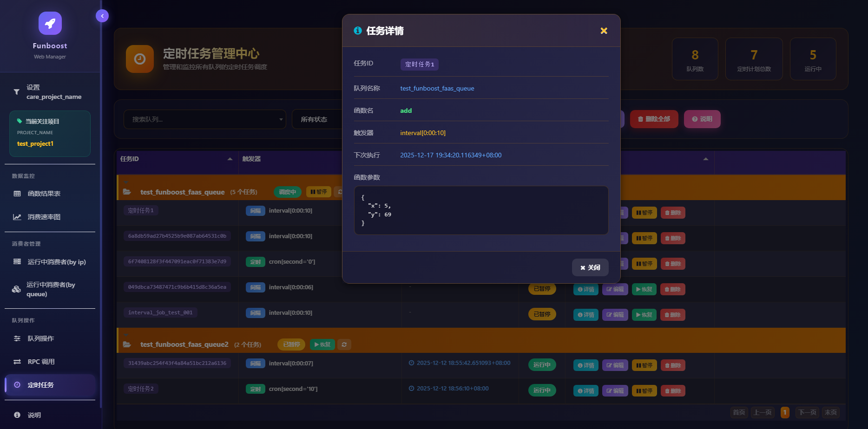Delete job 定时任务1 in its row
The height and width of the screenshot is (429, 868).
[673, 213]
